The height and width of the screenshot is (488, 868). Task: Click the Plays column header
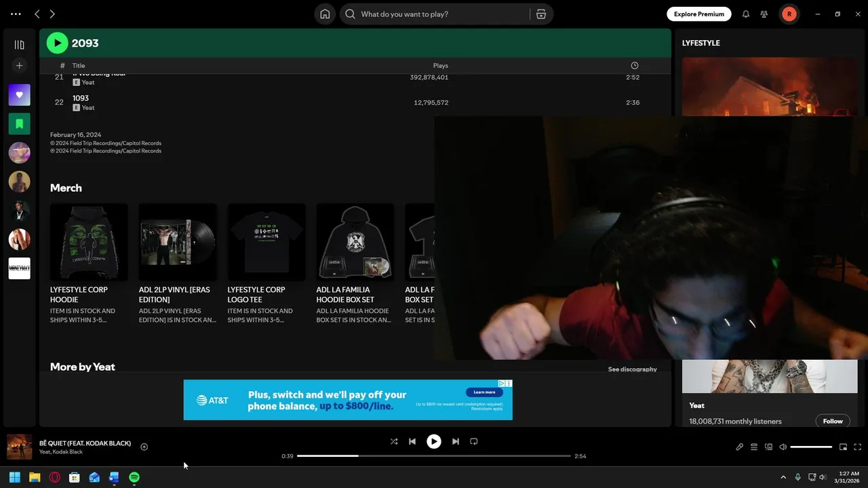click(x=441, y=66)
